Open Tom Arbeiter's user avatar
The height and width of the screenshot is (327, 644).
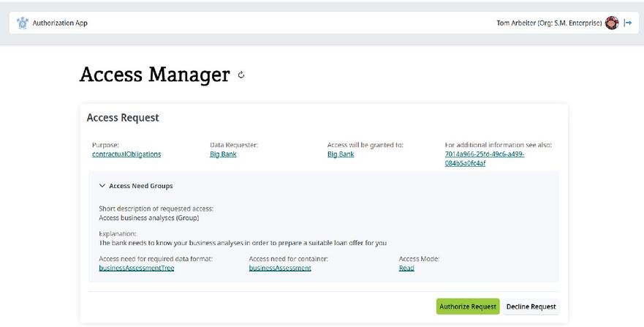point(612,23)
